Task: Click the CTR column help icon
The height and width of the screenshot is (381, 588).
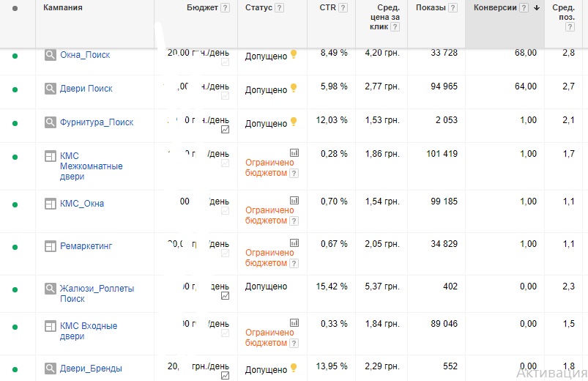Action: (343, 8)
